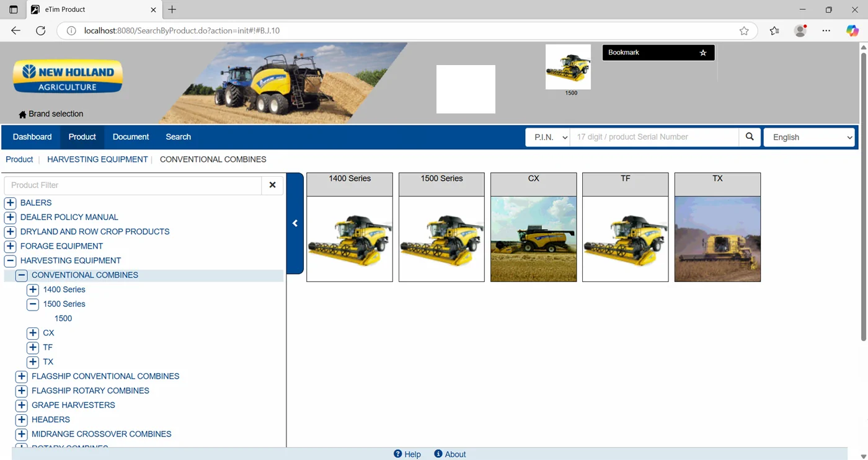The height and width of the screenshot is (460, 868).
Task: Expand the TF tree node
Action: pos(33,347)
